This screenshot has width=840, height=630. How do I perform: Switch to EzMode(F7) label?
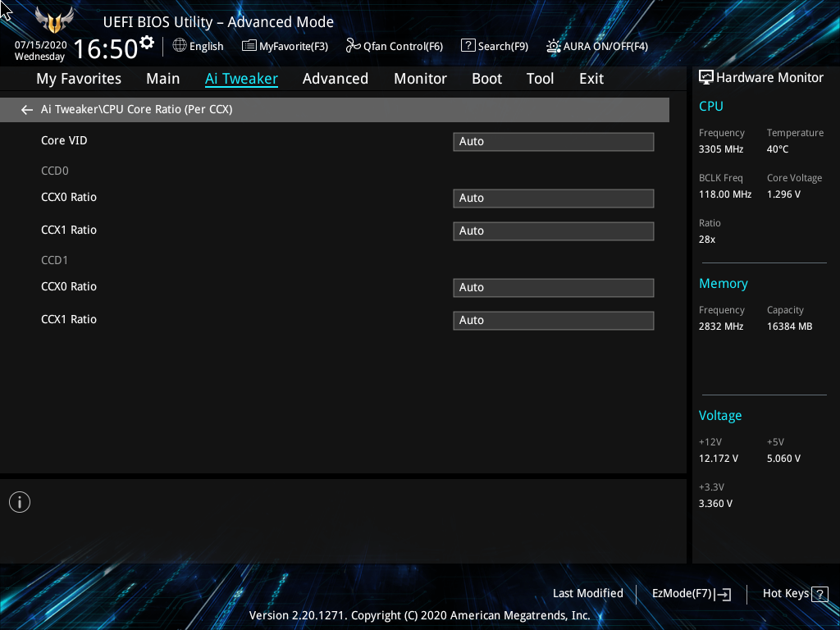pyautogui.click(x=682, y=594)
